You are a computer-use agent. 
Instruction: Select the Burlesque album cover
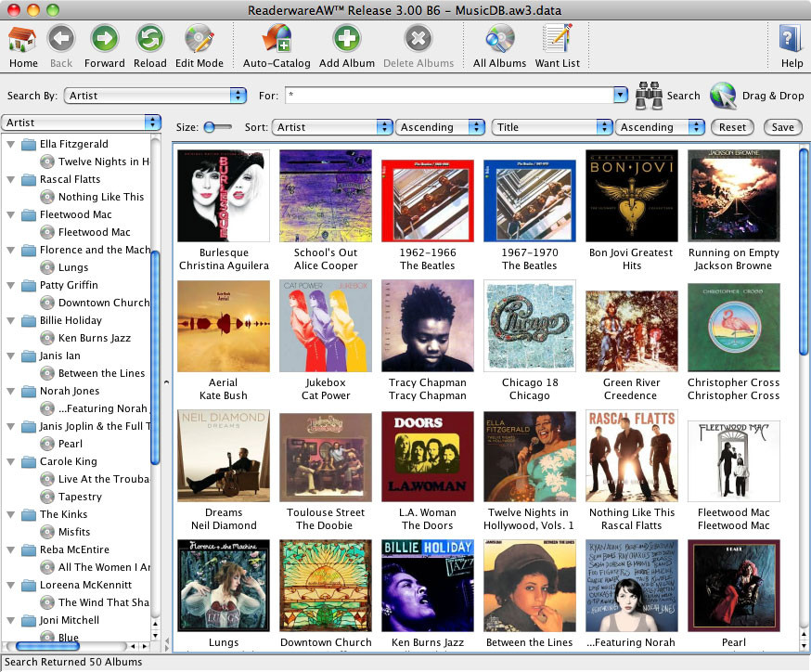[x=224, y=196]
